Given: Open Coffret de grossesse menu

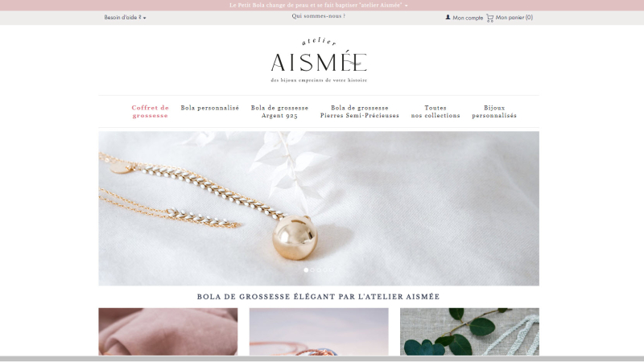Looking at the screenshot, I should (150, 112).
